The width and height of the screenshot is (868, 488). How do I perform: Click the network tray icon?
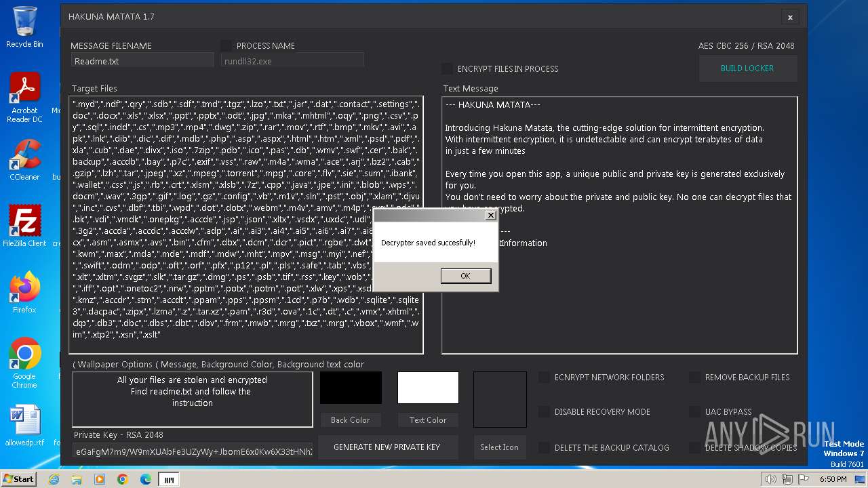[787, 479]
